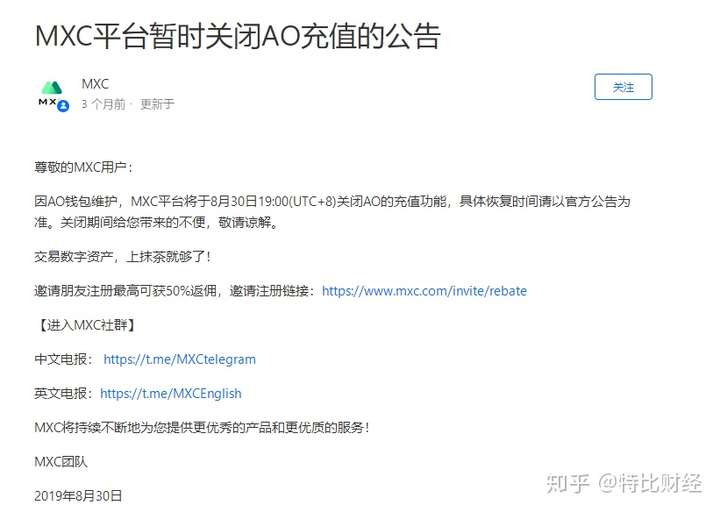Image resolution: width=720 pixels, height=512 pixels.
Task: Click the date '2019年8月30日'
Action: coord(78,496)
